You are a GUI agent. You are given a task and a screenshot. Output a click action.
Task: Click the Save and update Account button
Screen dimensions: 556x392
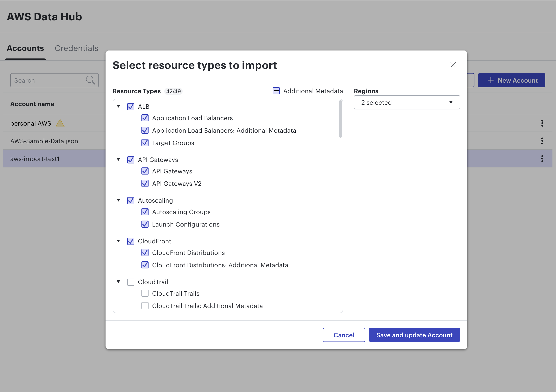coord(414,335)
